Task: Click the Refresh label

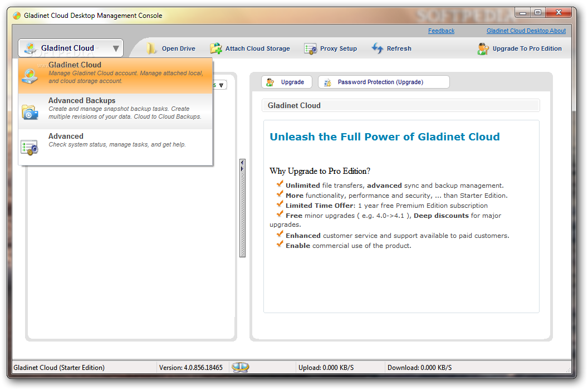Action: click(x=399, y=48)
